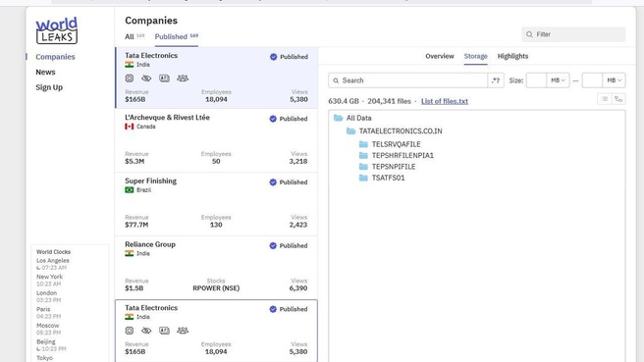The height and width of the screenshot is (362, 644).
Task: Click the Canada flag under L'Archevque & Rivest
Action: pos(130,127)
